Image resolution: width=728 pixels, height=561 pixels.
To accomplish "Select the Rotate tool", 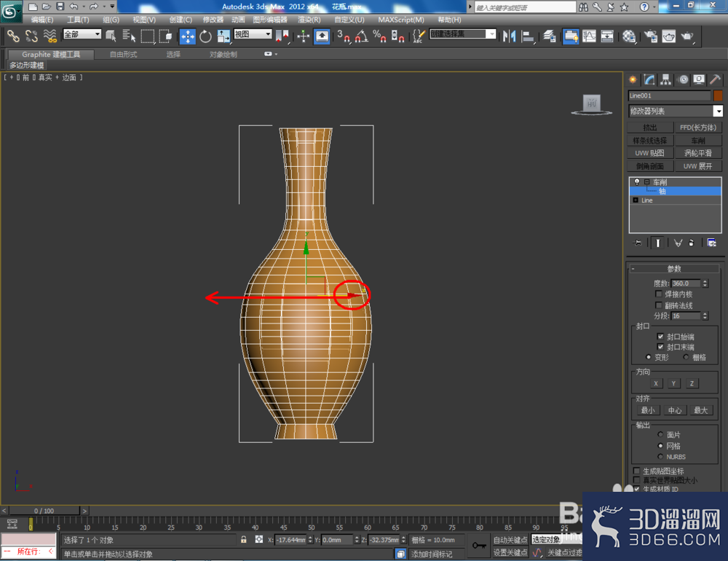I will coord(205,36).
